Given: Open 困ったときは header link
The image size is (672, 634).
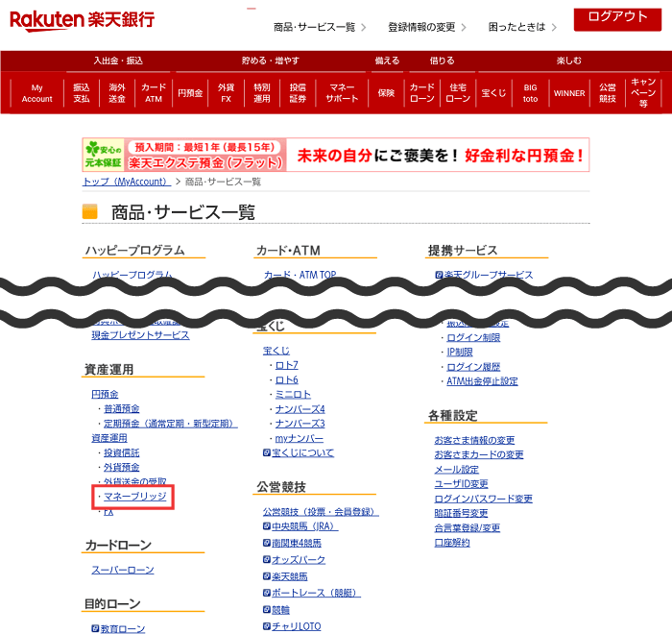Looking at the screenshot, I should click(522, 28).
